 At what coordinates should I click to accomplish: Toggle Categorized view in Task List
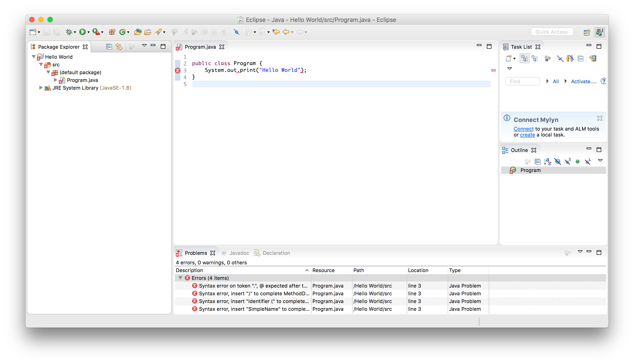524,58
